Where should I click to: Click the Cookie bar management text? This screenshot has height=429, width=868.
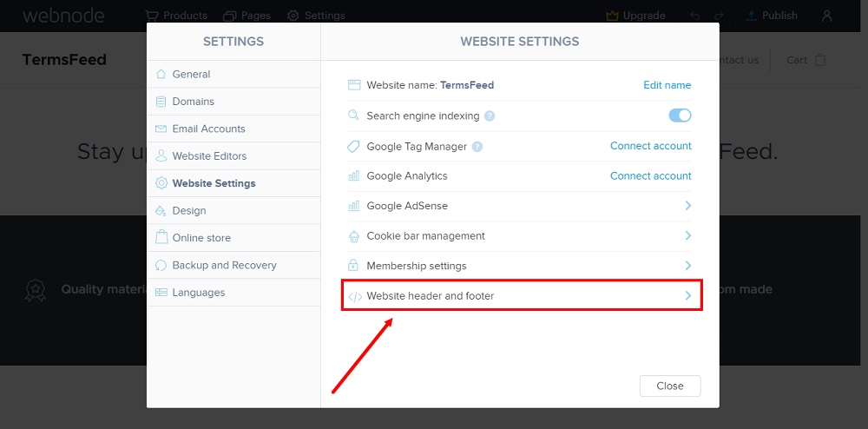[x=425, y=236]
